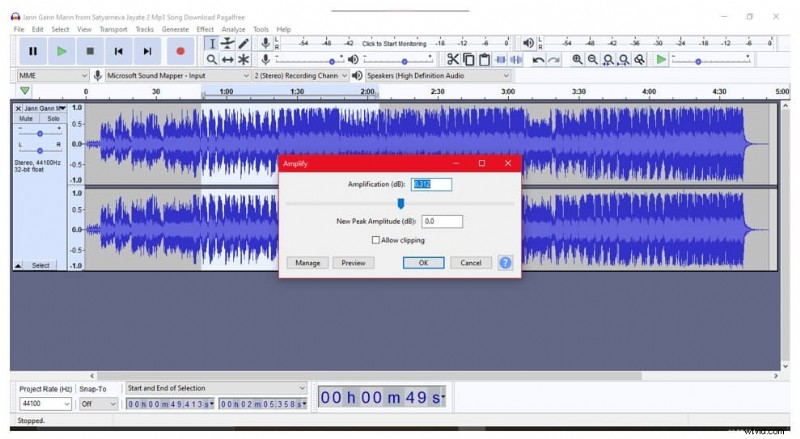Open the Microsoft Sound Mapper input dropdown
Screen dimensions: 800x439
tap(178, 76)
